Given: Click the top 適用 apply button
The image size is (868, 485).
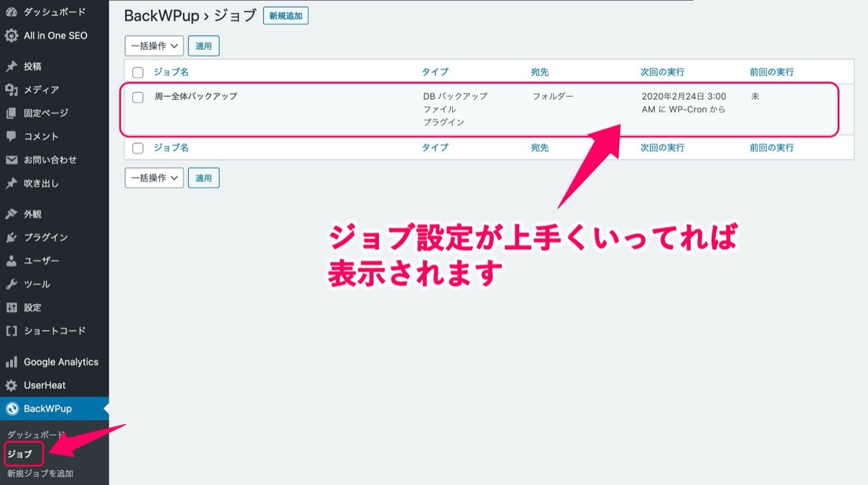Looking at the screenshot, I should coord(204,46).
